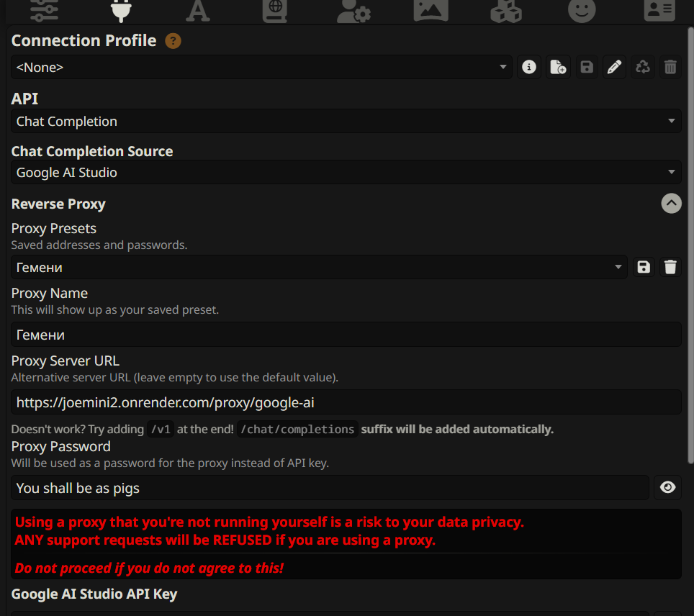Open User Settings person-gear icon
The height and width of the screenshot is (616, 694).
(x=353, y=11)
